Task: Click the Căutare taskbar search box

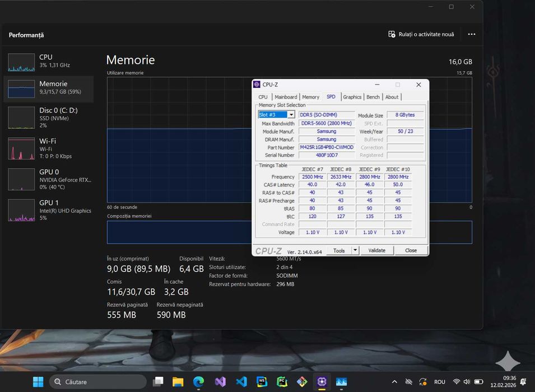Action: click(x=98, y=382)
